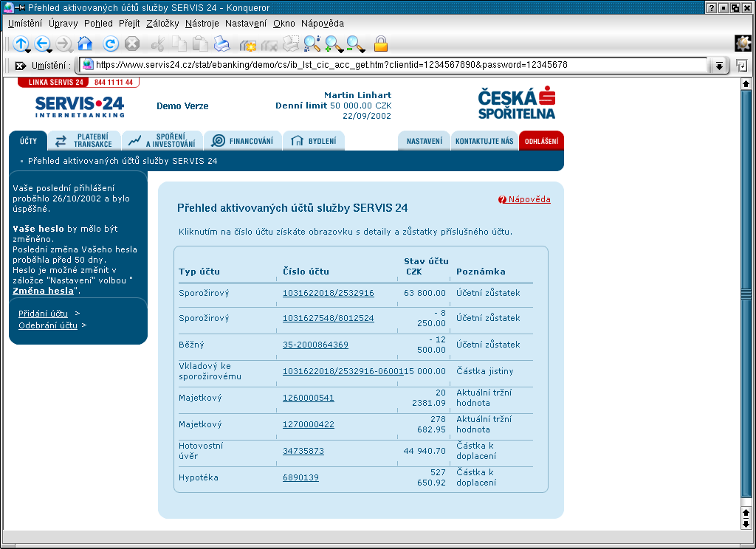The width and height of the screenshot is (756, 549).
Task: Open Majetkový account 1260000541
Action: coord(308,398)
